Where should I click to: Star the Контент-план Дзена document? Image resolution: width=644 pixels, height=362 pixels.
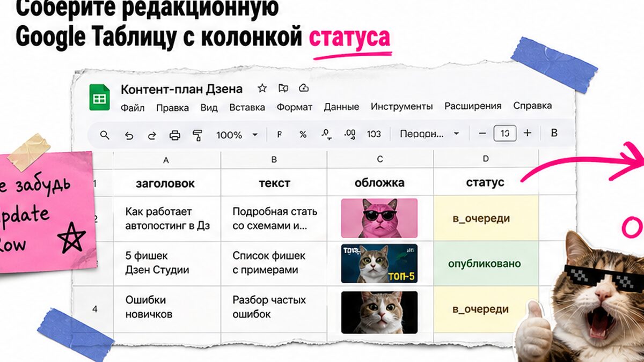(262, 88)
